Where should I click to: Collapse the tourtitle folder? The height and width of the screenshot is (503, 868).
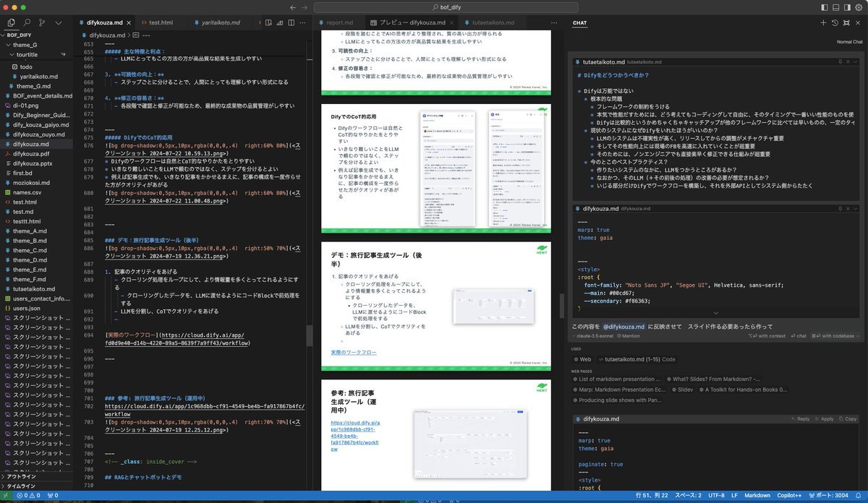(x=36, y=55)
